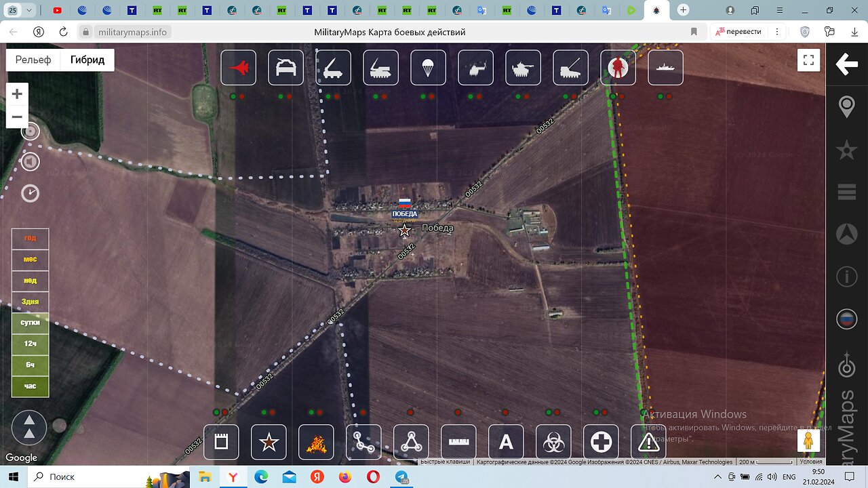Click the militarymaps.info address bar
Image resolution: width=868 pixels, height=488 pixels.
[x=132, y=32]
